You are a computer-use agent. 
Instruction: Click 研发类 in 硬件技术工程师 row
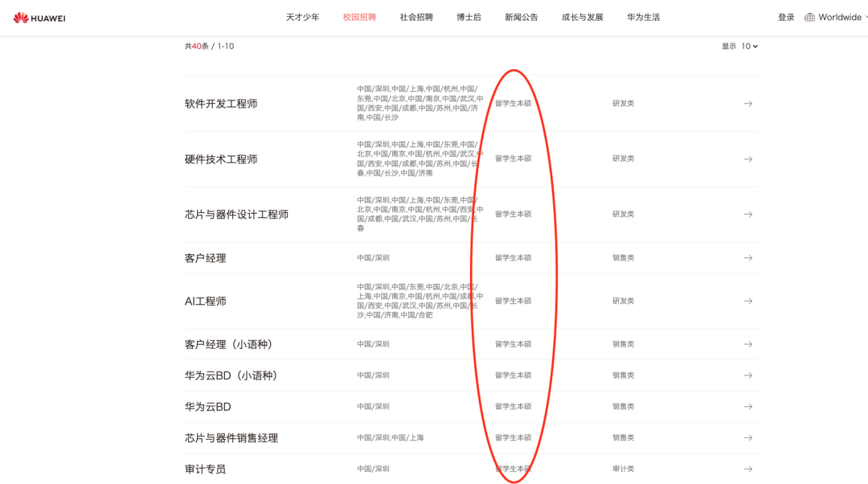coord(624,158)
